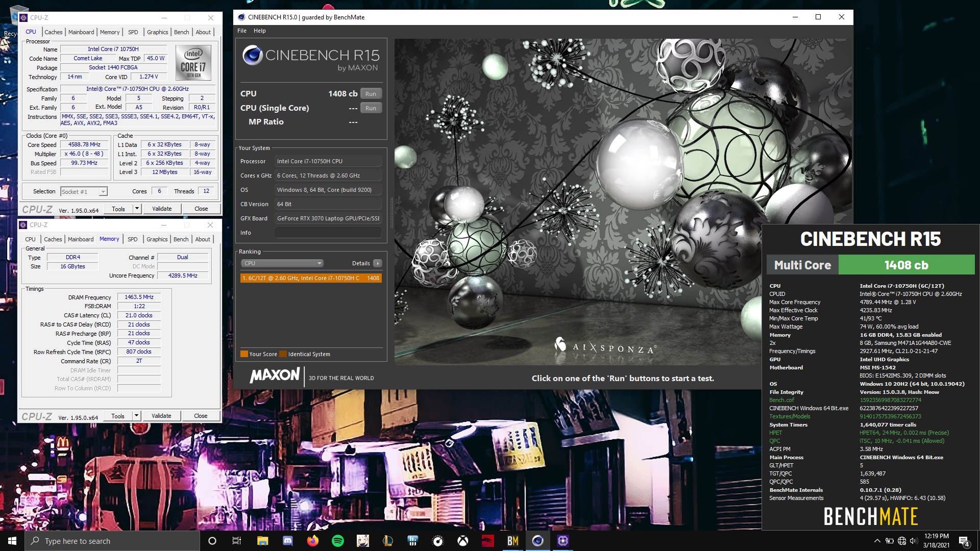This screenshot has width=980, height=551.
Task: Switch to Caches tab in top CPU-Z
Action: [54, 32]
